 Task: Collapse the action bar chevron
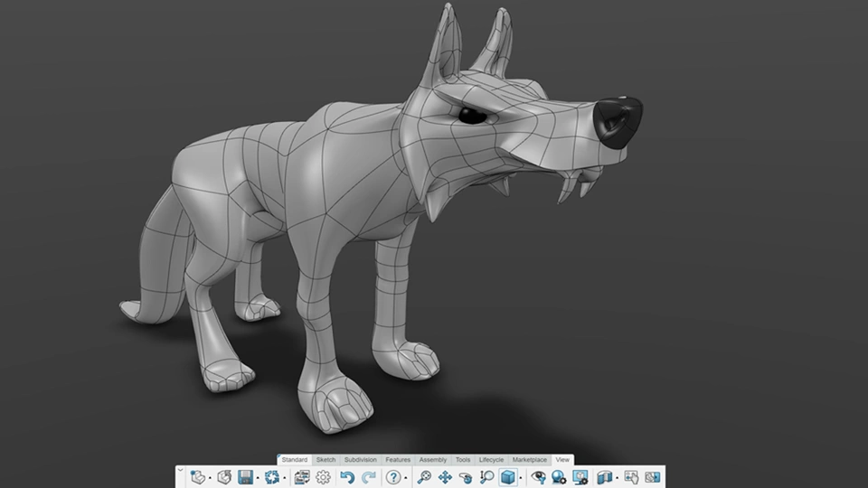point(180,470)
